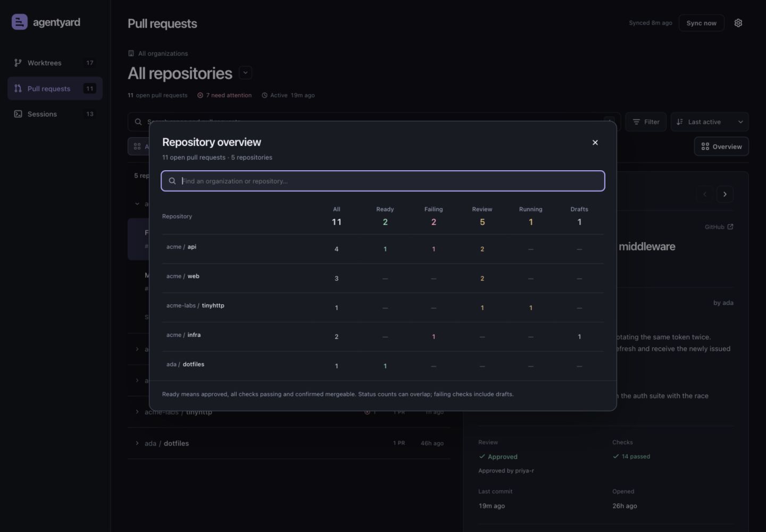766x532 pixels.
Task: Go to next pull request arrow
Action: tap(725, 194)
